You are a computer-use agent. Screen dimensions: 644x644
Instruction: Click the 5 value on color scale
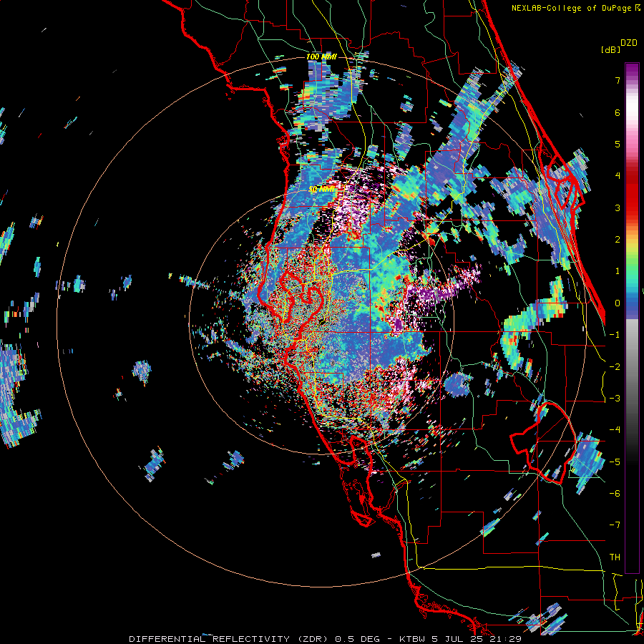[618, 144]
